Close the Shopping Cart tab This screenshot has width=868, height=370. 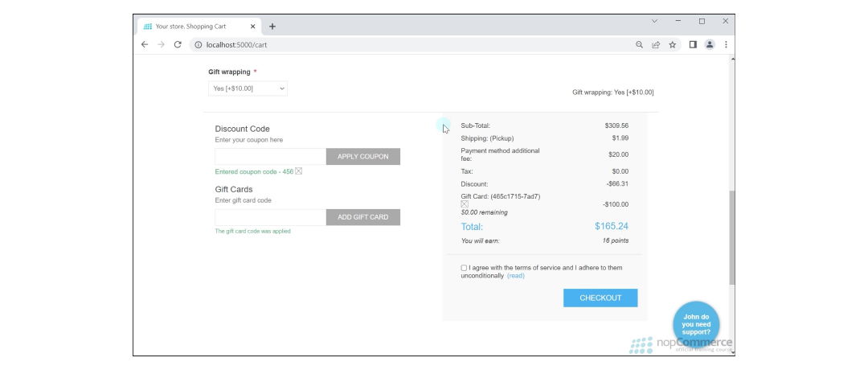click(x=253, y=26)
